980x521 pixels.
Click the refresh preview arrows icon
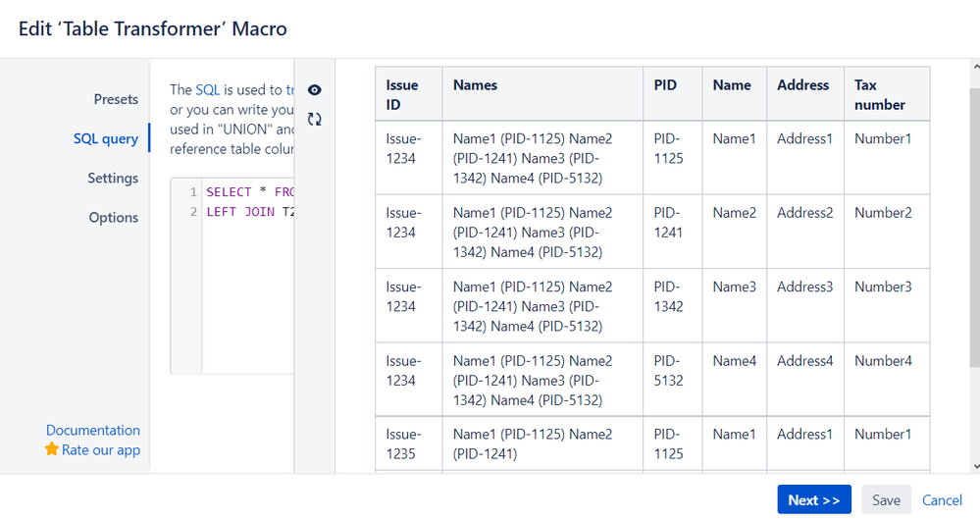pyautogui.click(x=314, y=120)
